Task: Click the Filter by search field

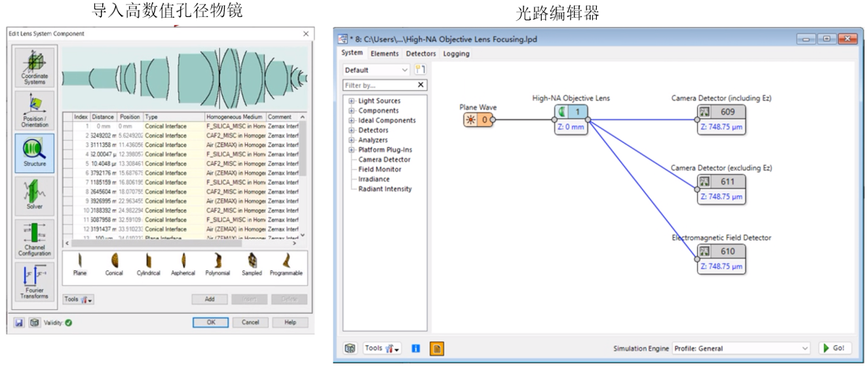Action: (x=379, y=85)
